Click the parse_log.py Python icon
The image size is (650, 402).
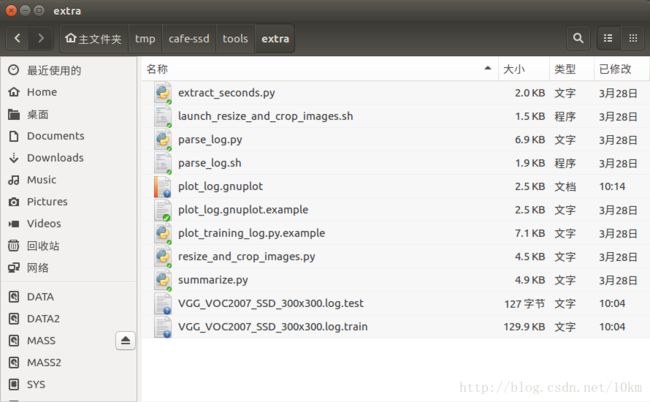coord(163,140)
